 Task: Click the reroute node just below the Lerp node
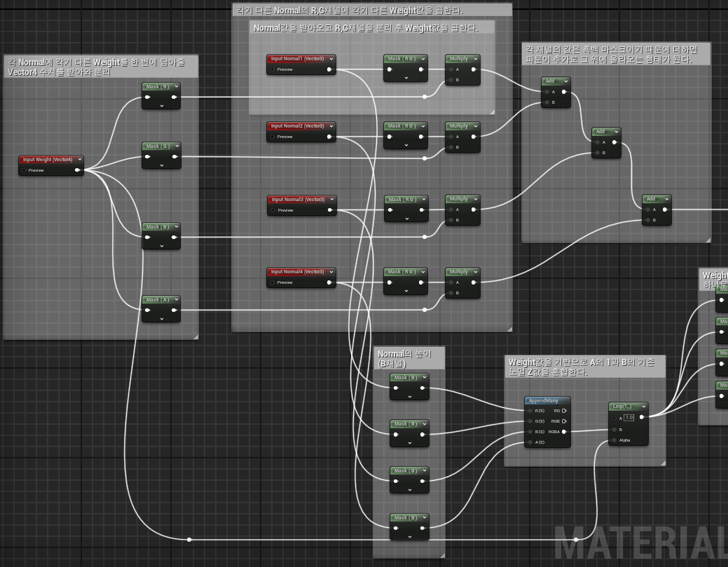tap(576, 540)
